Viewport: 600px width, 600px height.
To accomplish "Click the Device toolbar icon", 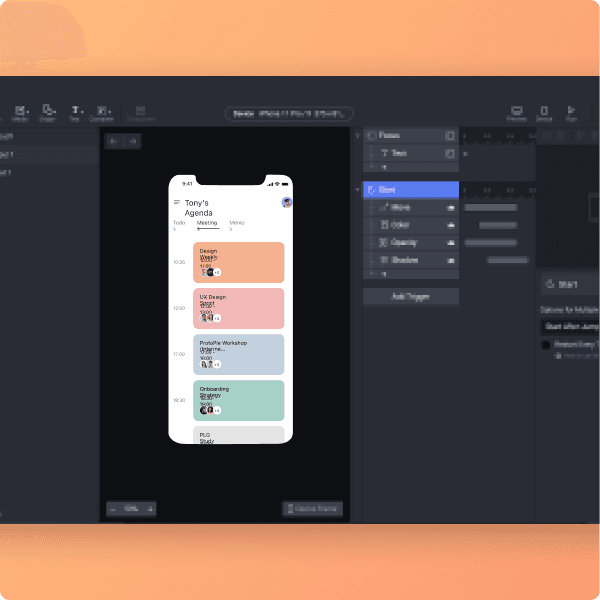I will click(x=544, y=114).
